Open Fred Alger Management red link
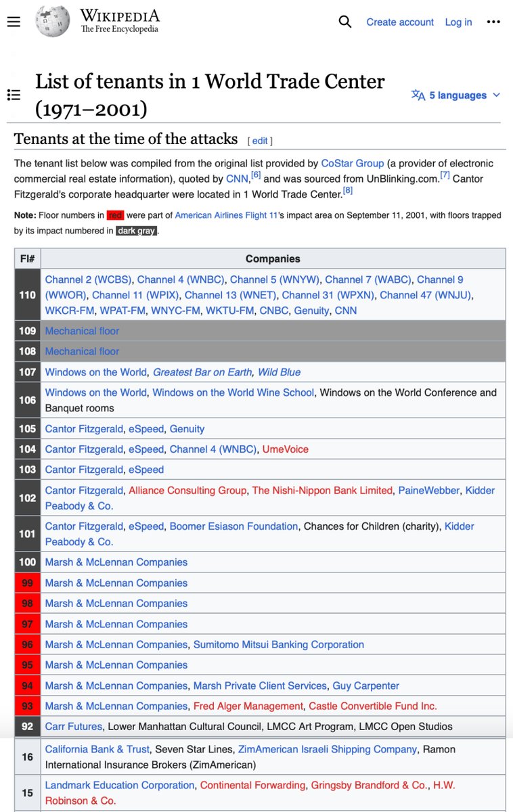The image size is (513, 812). click(248, 706)
